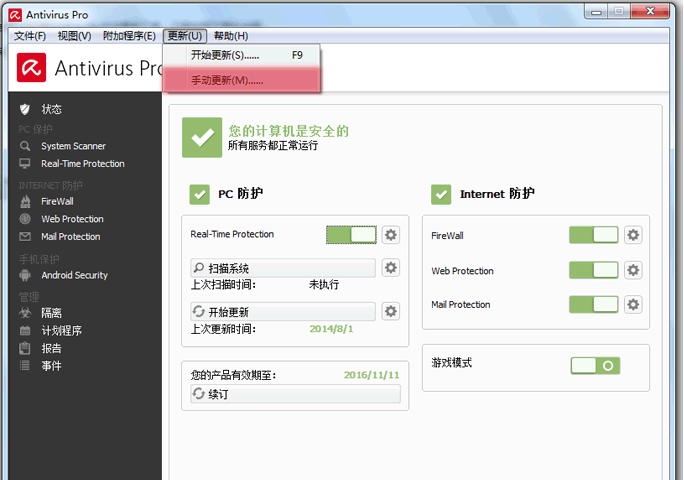Image resolution: width=684 pixels, height=480 pixels.
Task: Toggle the FireWall switch off
Action: (x=594, y=235)
